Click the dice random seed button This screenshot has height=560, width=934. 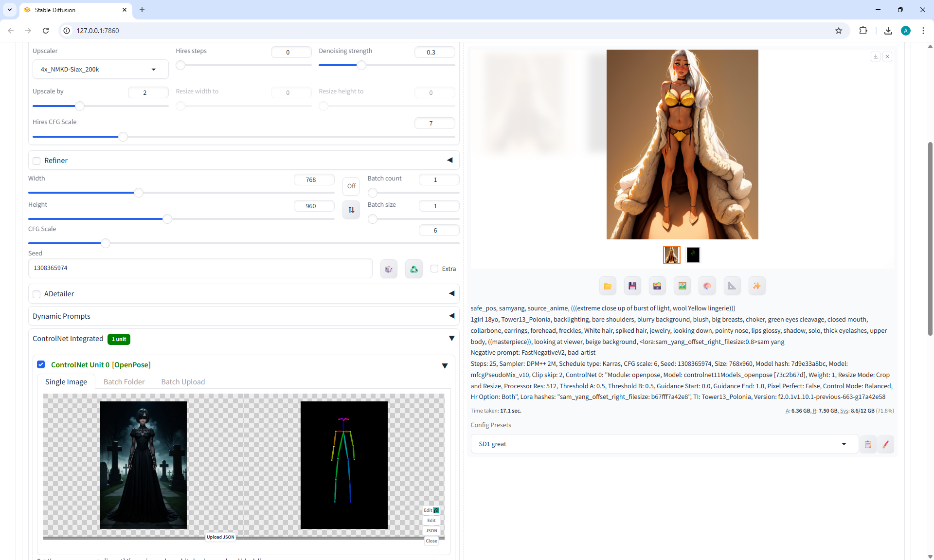pos(389,269)
